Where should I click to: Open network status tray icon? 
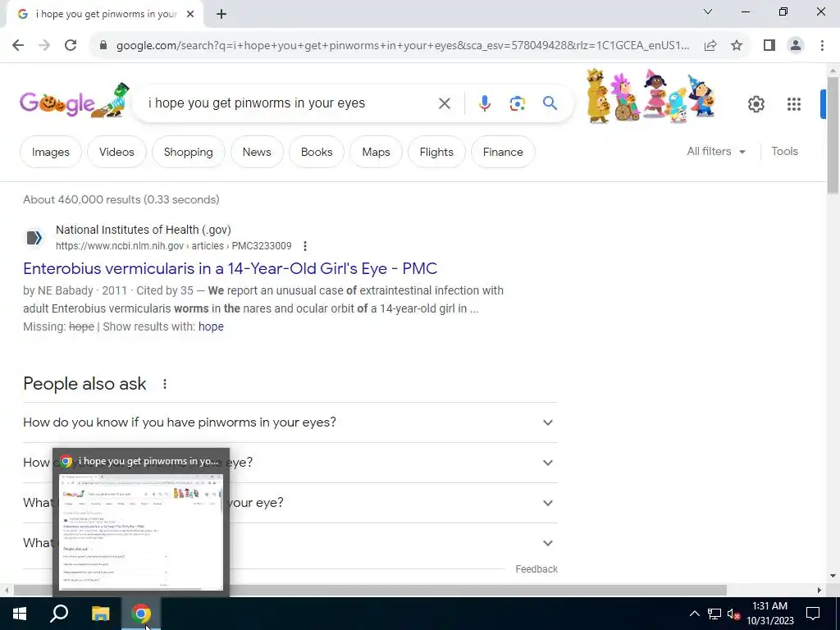(x=714, y=614)
